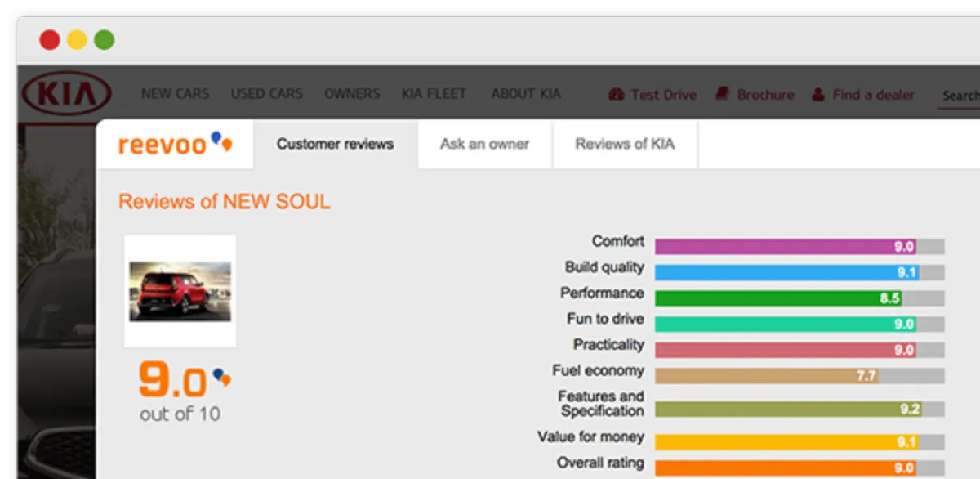Click the 'out of 10' text

pos(180,414)
